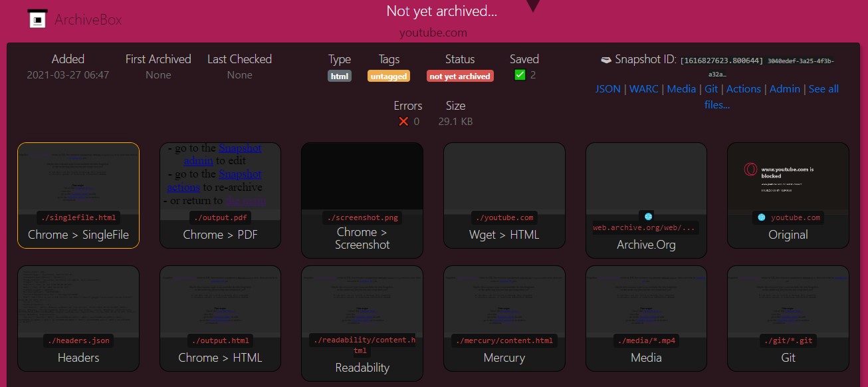This screenshot has height=387, width=868.
Task: Click the red Errors X icon
Action: [x=403, y=121]
